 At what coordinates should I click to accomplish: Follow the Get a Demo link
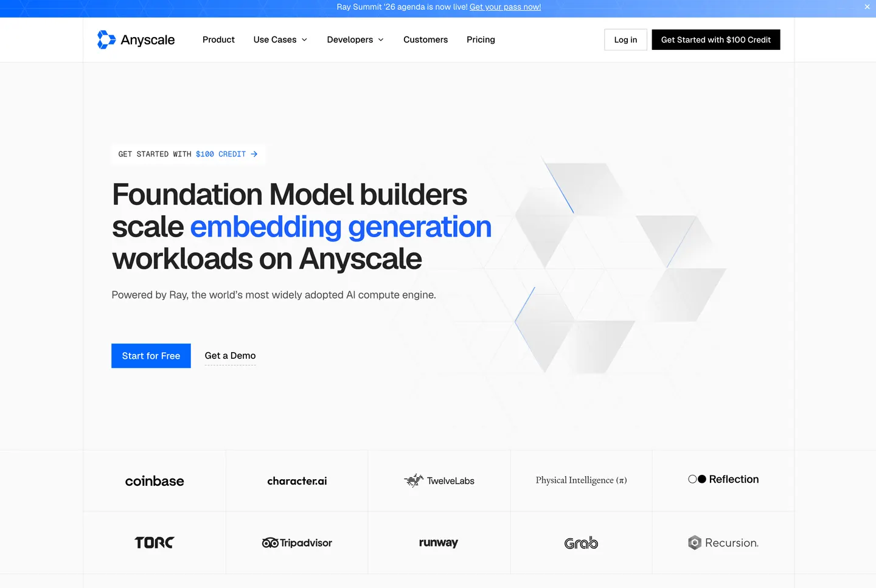230,356
